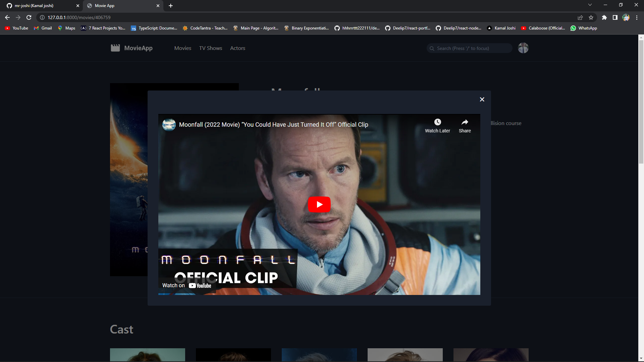Open the browser extensions puzzle icon
This screenshot has height=362, width=644.
tap(604, 17)
